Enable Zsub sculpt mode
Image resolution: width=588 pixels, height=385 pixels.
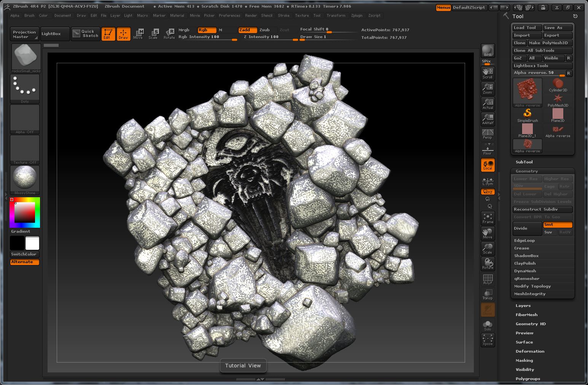pyautogui.click(x=268, y=30)
